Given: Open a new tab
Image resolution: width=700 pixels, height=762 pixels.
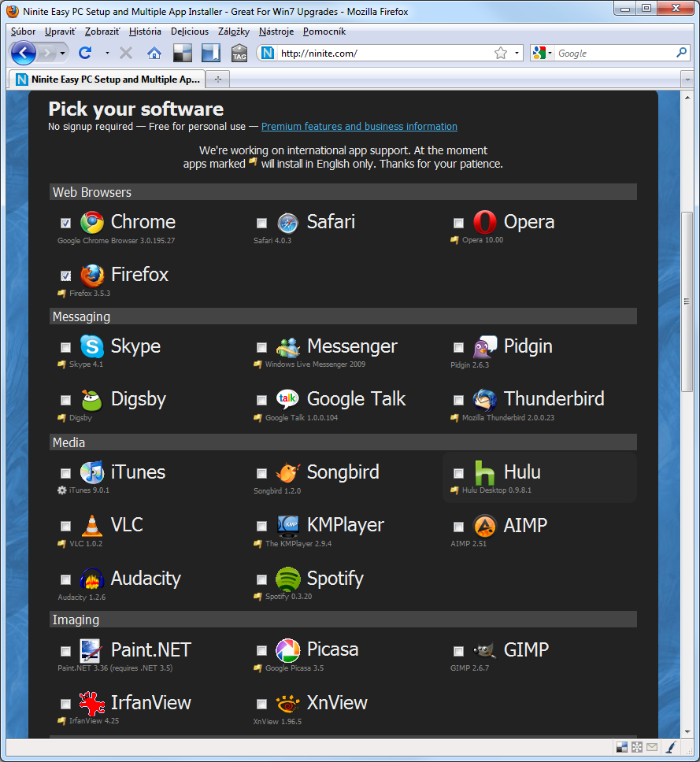Looking at the screenshot, I should [x=218, y=80].
